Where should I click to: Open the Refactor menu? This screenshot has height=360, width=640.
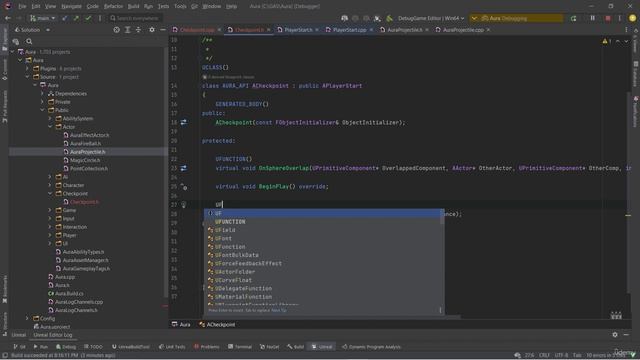113,7
